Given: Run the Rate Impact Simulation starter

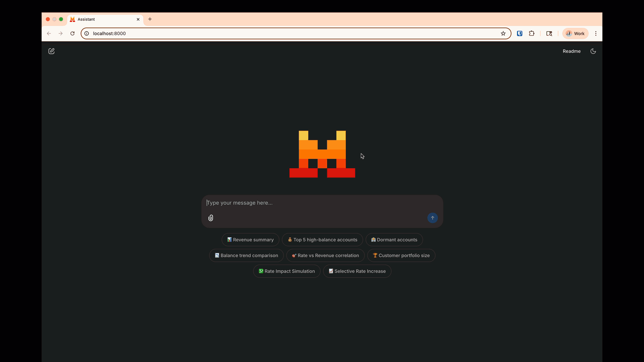Looking at the screenshot, I should coord(287,271).
